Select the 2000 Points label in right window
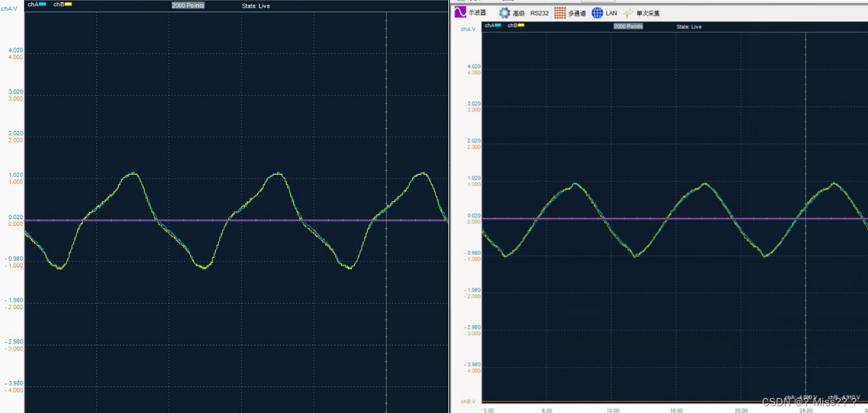Viewport: 868px width, 413px height. pos(628,26)
